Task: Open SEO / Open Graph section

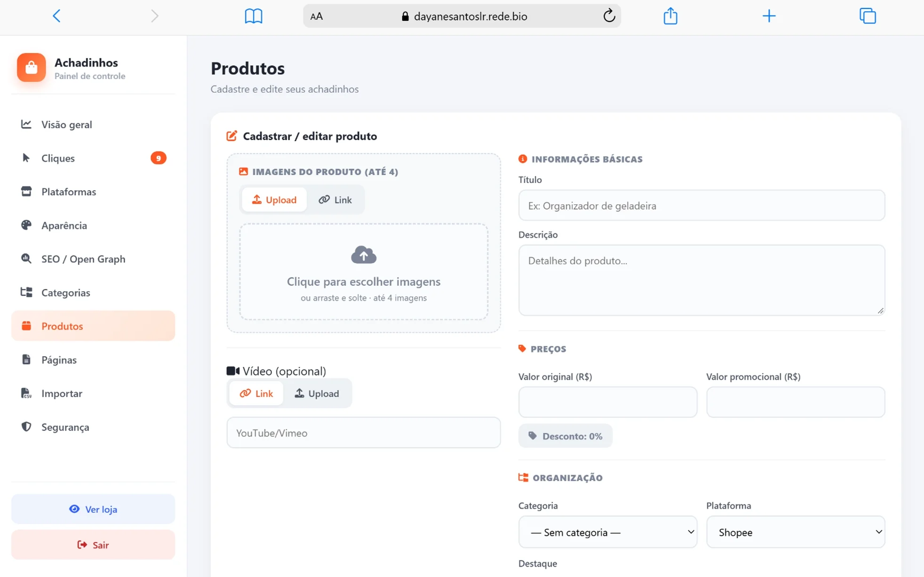Action: tap(93, 259)
